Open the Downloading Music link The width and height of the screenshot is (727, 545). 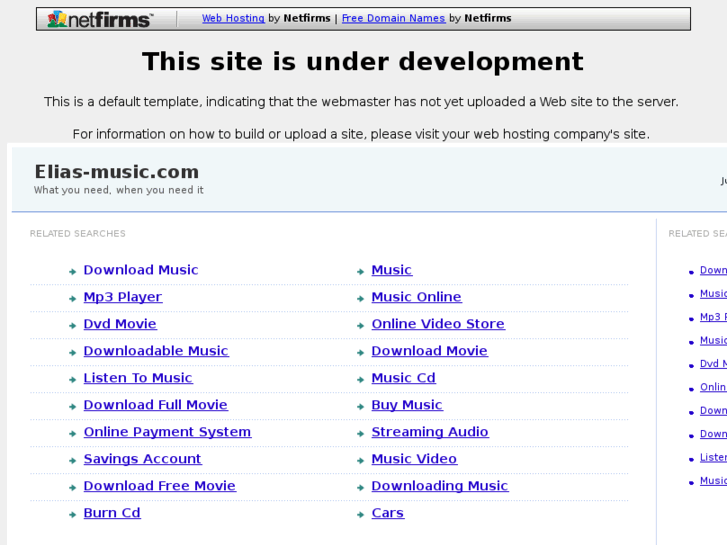tap(440, 486)
